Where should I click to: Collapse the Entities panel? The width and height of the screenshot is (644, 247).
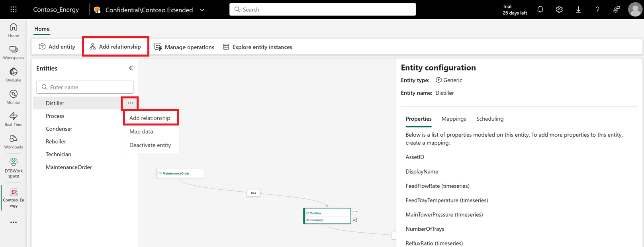click(x=131, y=68)
